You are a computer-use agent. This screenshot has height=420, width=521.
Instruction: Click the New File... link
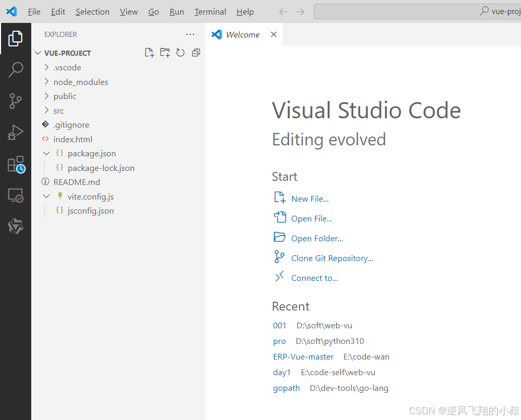coord(310,199)
